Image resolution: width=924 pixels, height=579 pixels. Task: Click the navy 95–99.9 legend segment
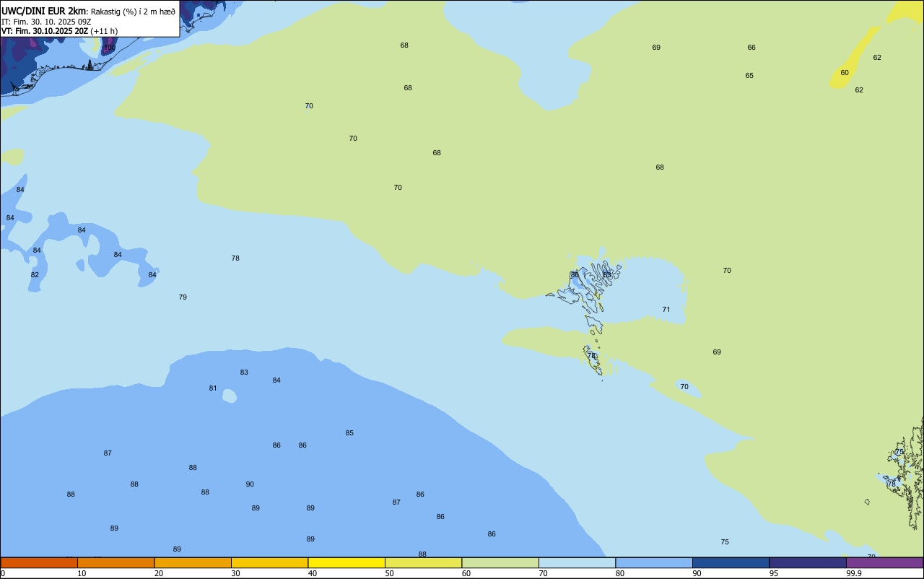(x=808, y=562)
